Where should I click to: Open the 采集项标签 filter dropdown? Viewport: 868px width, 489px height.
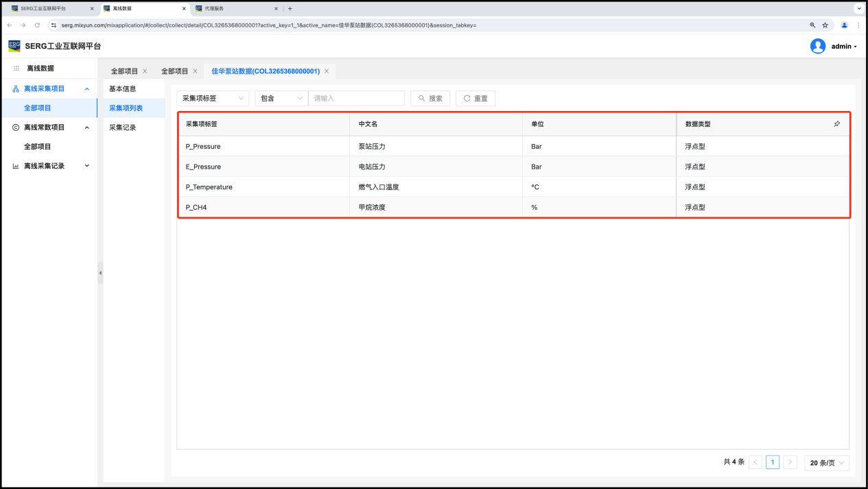pos(213,99)
